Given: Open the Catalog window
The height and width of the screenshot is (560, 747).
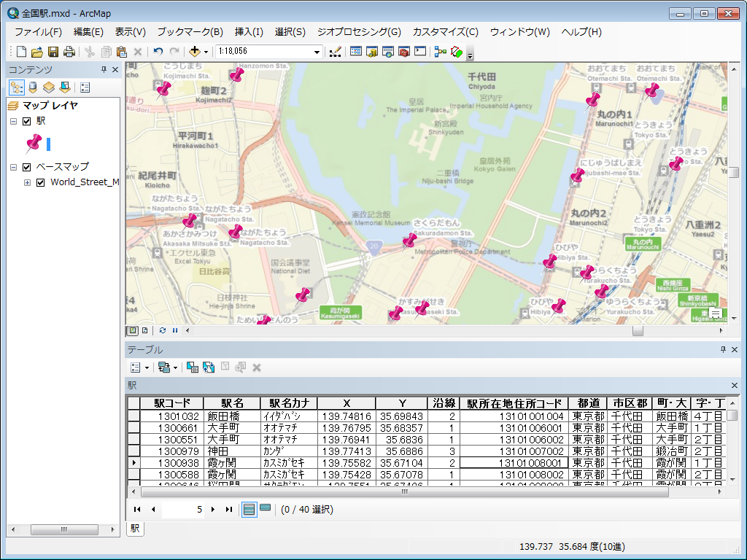Looking at the screenshot, I should (372, 52).
